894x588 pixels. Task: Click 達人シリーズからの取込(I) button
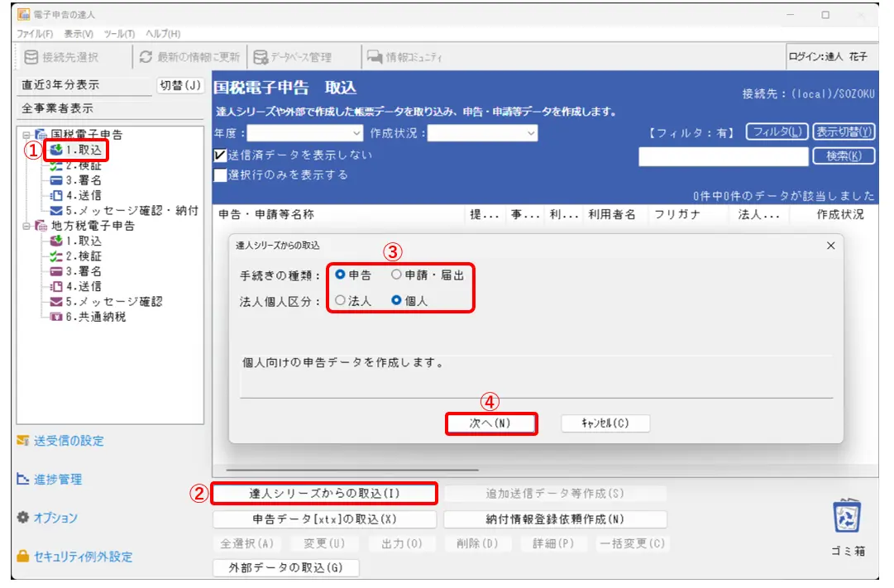click(x=324, y=494)
